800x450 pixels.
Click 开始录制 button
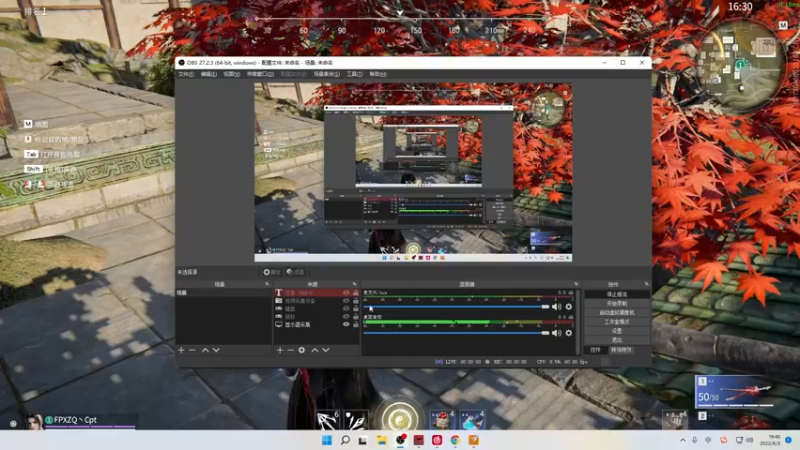tap(617, 304)
